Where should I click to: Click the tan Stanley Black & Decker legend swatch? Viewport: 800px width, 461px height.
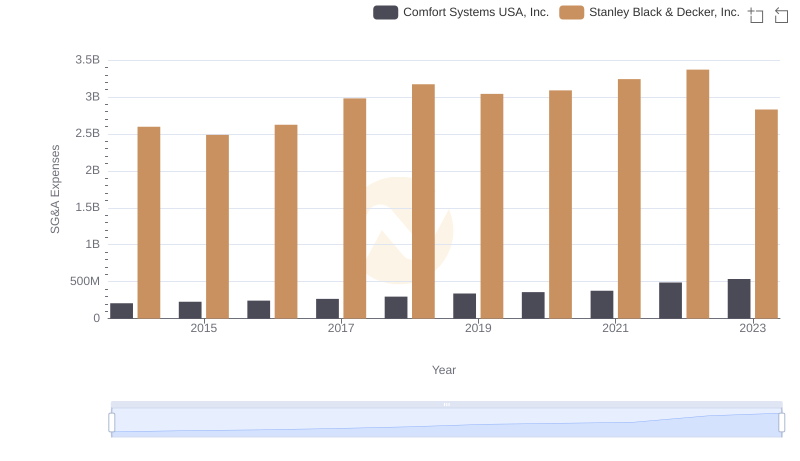tap(571, 12)
